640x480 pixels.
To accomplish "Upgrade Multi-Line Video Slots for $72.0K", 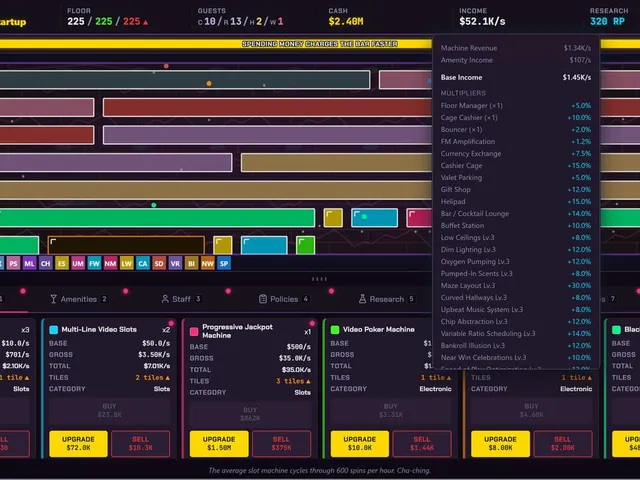I will tap(78, 443).
